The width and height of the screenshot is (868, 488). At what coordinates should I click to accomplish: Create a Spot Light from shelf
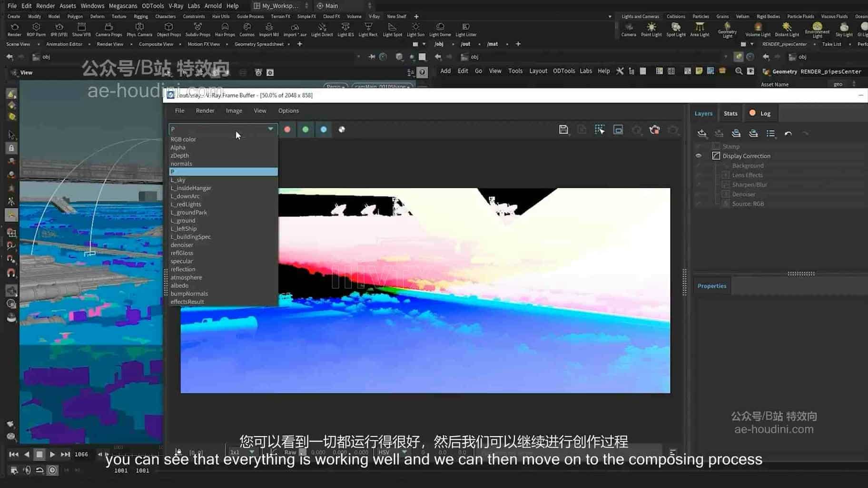coord(676,30)
